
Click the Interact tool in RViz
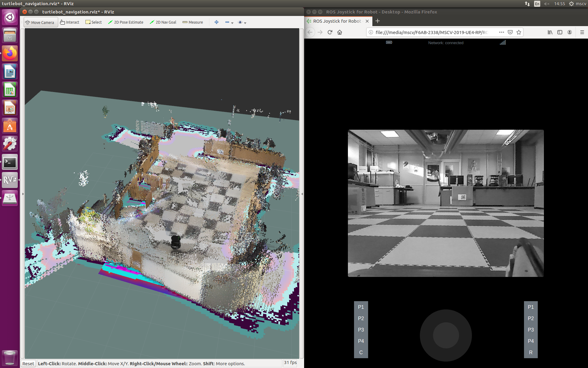pos(70,22)
